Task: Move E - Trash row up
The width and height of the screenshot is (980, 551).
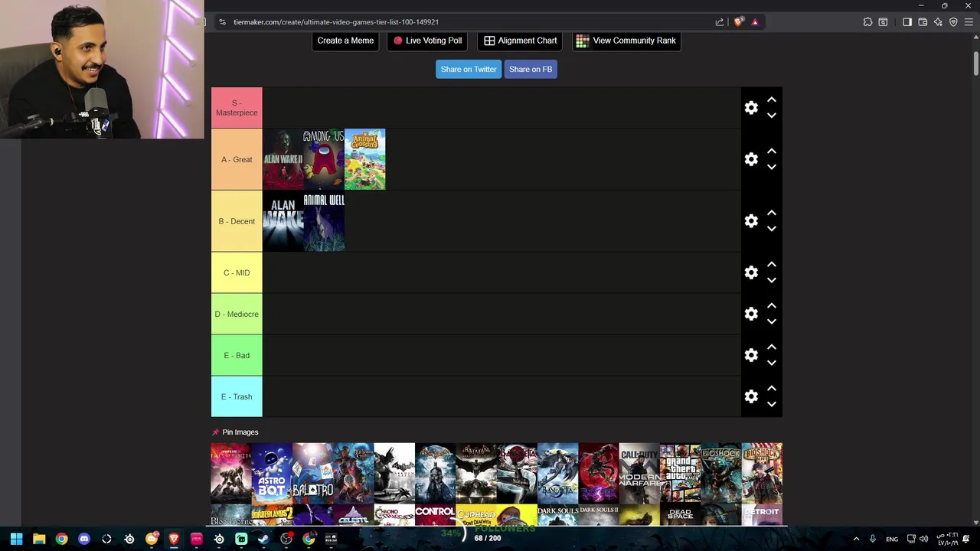Action: tap(772, 389)
